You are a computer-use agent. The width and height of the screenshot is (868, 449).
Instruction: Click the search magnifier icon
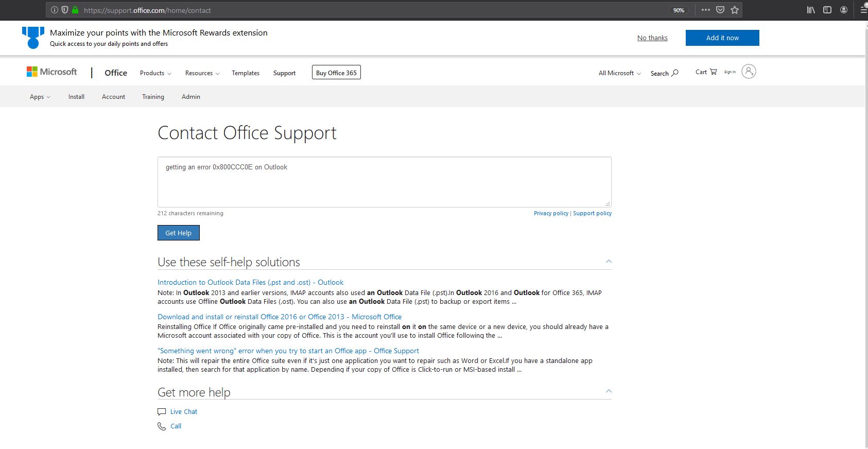tap(675, 73)
